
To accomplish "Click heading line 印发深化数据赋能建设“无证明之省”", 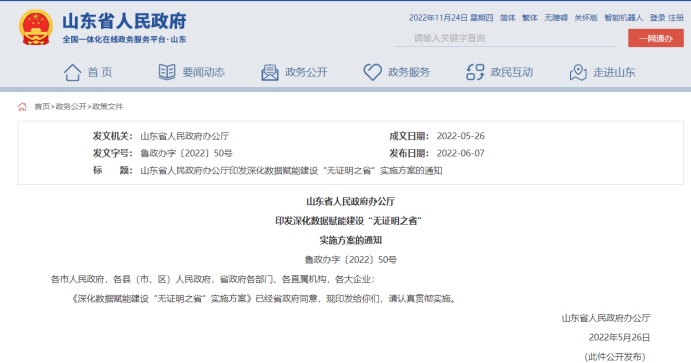I will click(349, 221).
